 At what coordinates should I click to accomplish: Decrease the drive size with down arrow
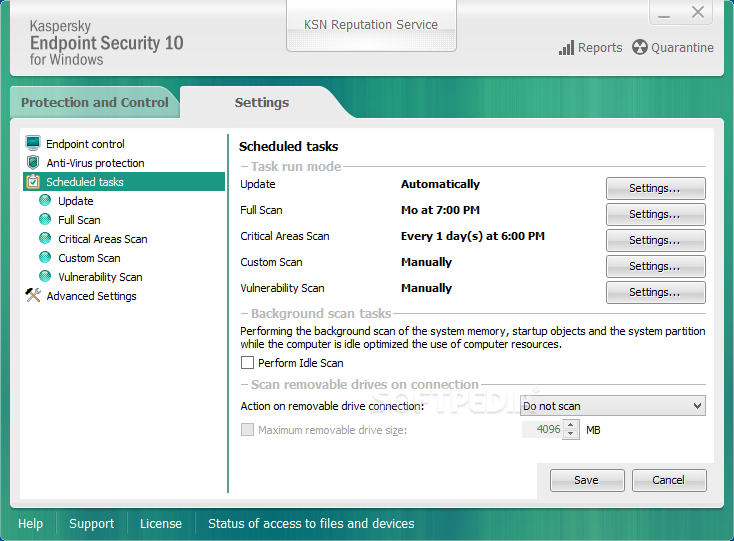570,434
